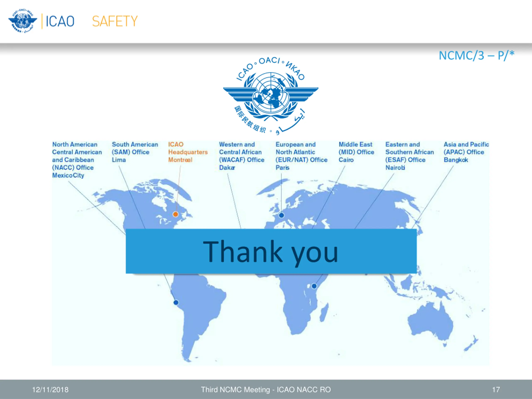Click the ESAF Office Nairobi label
The height and width of the screenshot is (399, 532).
410,156
